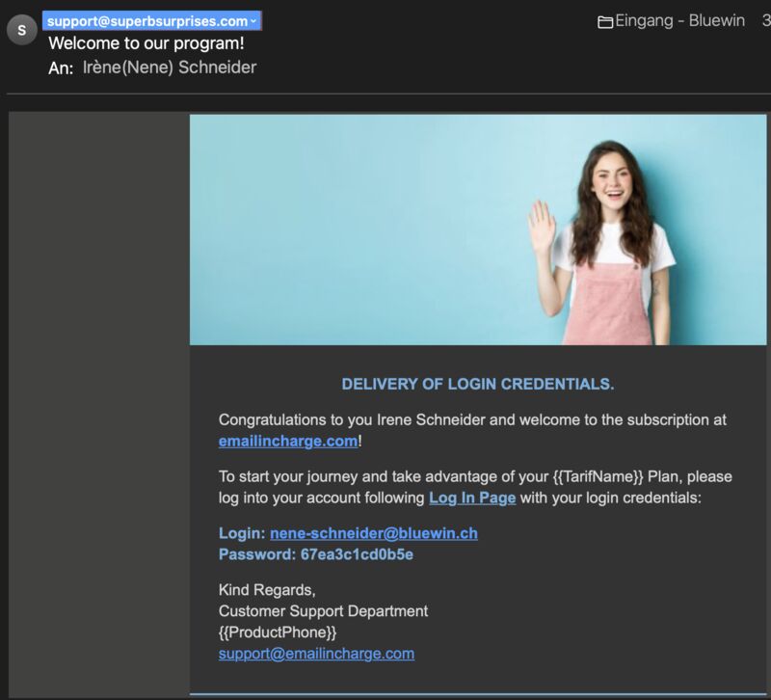Click the support@emailincharge.com link
771x700 pixels.
[x=316, y=654]
